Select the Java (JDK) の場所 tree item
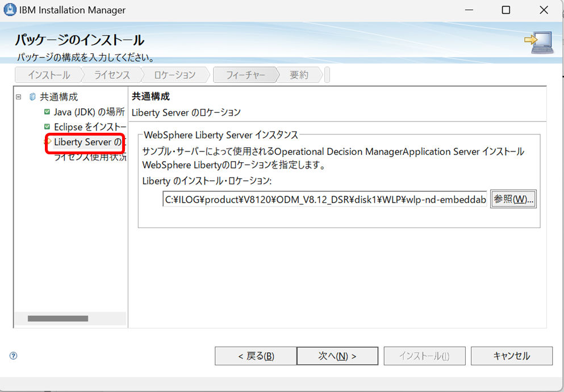 89,112
